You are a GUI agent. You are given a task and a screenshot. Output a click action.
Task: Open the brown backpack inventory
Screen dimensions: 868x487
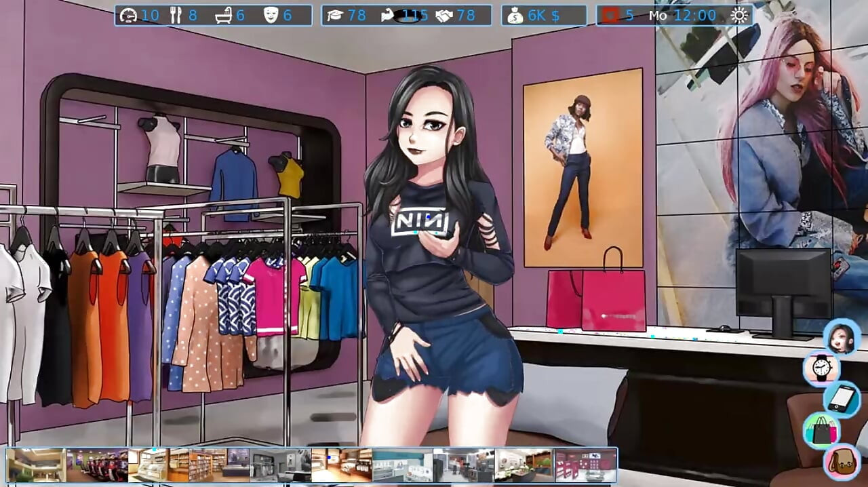pyautogui.click(x=842, y=462)
